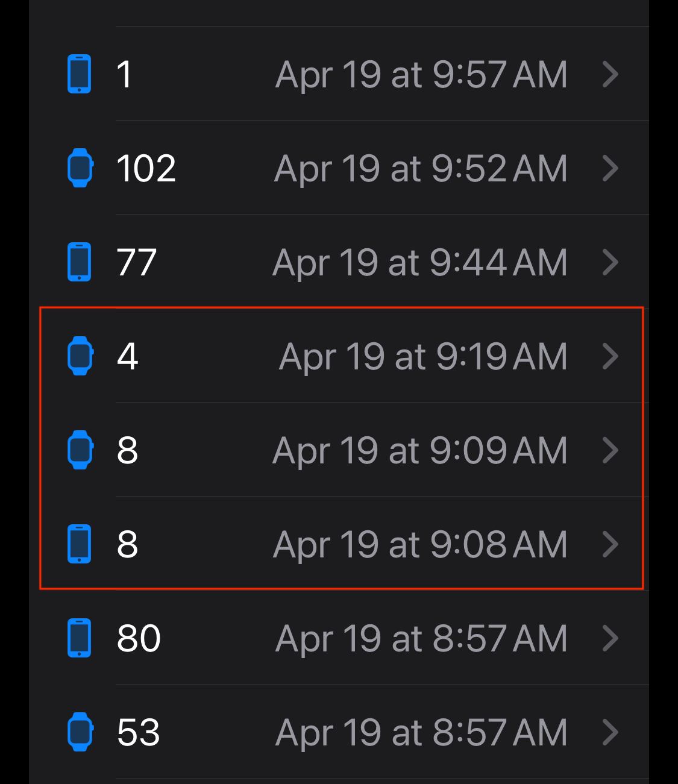678x784 pixels.
Task: Open the sample with value 80
Action: pos(139,638)
